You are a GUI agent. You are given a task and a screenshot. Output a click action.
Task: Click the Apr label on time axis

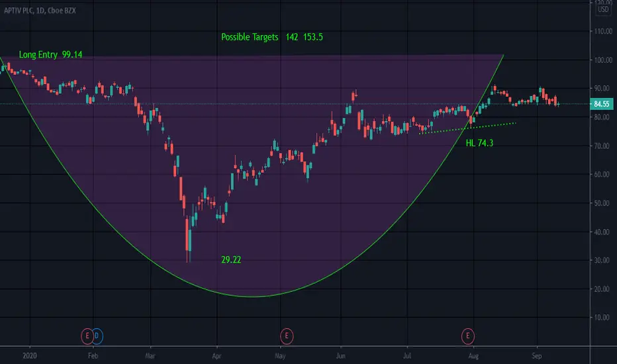point(217,356)
